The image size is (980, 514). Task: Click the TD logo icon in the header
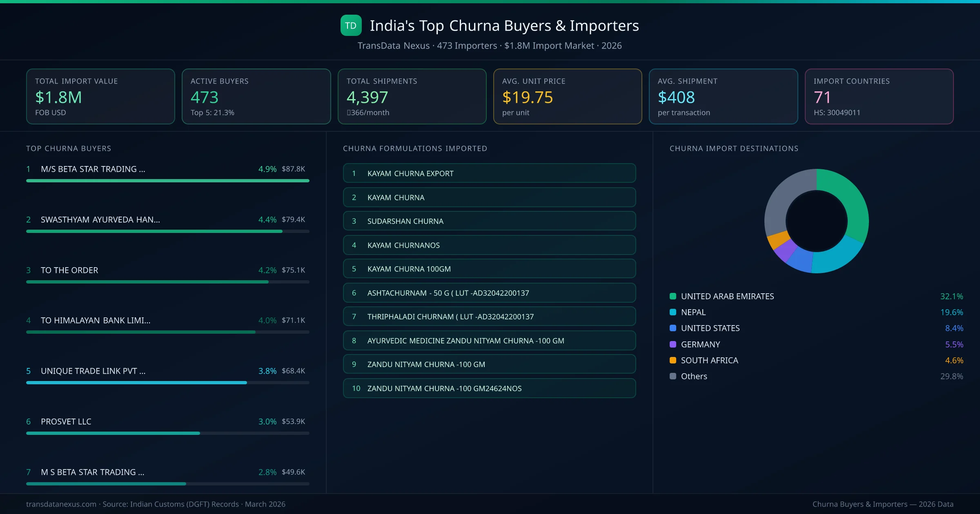coord(350,25)
